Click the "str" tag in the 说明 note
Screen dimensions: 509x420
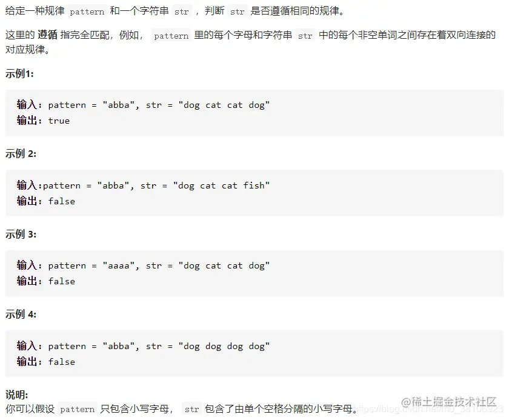[191, 409]
